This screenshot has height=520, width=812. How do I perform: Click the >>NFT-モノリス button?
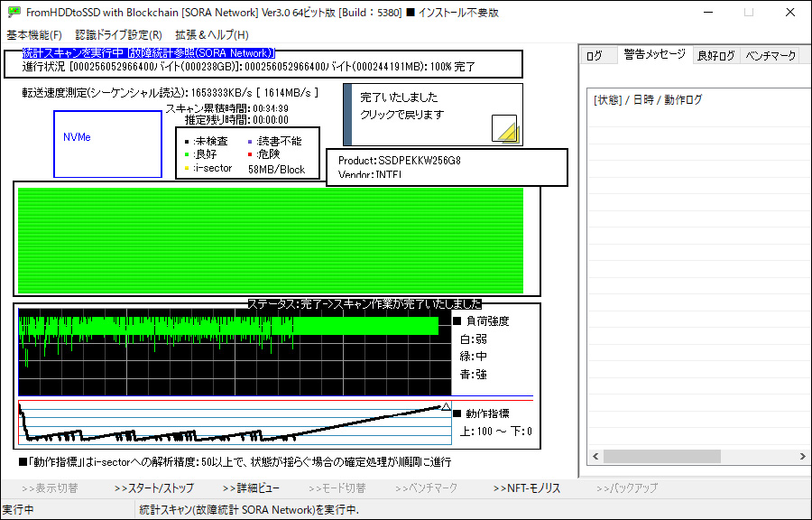pos(527,487)
